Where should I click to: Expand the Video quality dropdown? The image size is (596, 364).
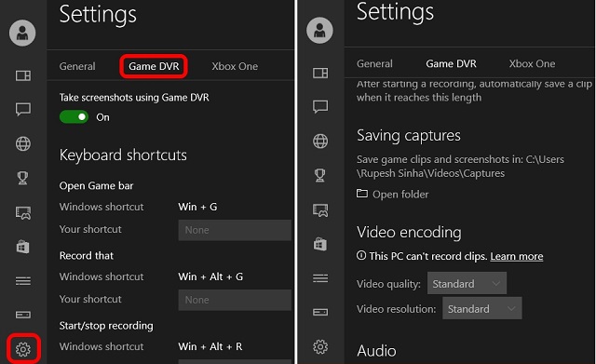[467, 283]
